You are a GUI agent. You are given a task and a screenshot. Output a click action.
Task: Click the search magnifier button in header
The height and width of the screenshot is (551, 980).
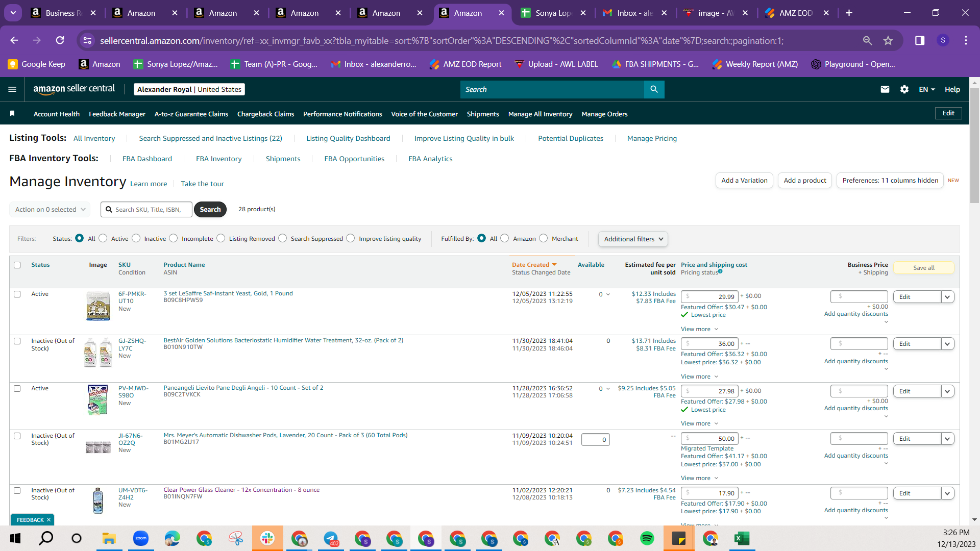(x=654, y=89)
